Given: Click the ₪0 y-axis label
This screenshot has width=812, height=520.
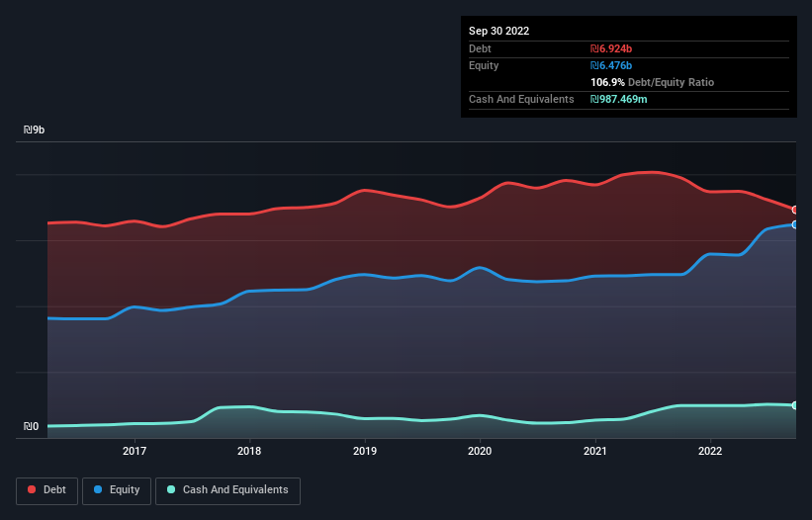Looking at the screenshot, I should [x=31, y=426].
